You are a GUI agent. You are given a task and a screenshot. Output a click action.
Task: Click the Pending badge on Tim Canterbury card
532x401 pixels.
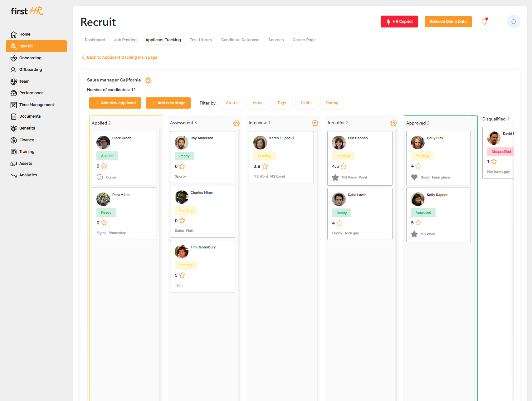[x=186, y=265]
